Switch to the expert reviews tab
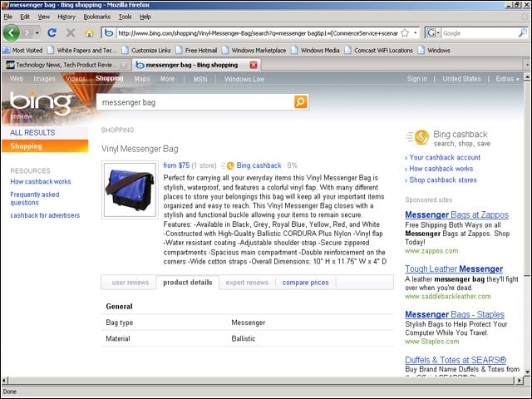The image size is (532, 399). pos(247,283)
